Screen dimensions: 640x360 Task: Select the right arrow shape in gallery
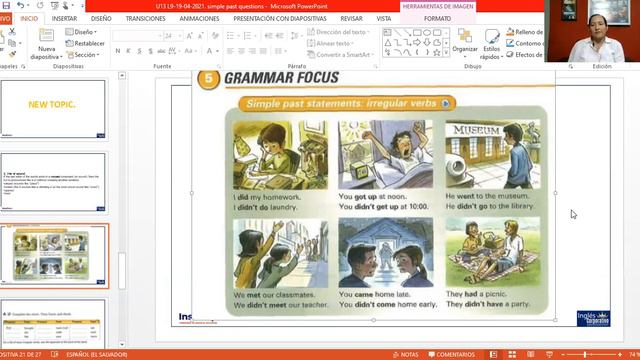tap(417, 42)
